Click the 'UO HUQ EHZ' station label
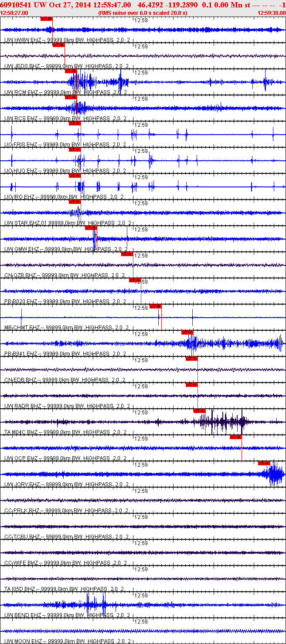This screenshot has width=286, height=644. click(20, 171)
